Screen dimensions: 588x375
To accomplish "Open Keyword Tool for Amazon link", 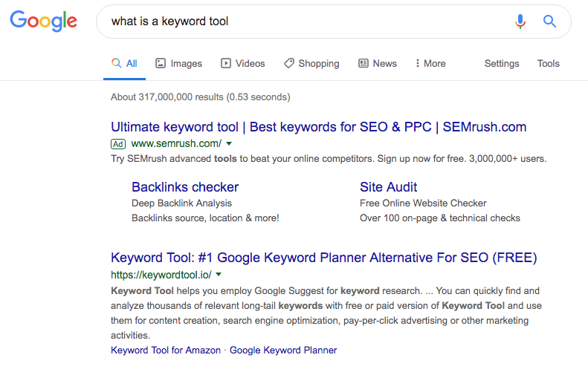I will pos(166,350).
